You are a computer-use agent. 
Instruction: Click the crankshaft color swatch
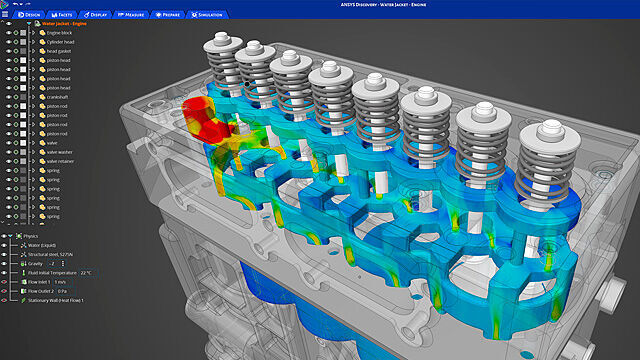23,97
